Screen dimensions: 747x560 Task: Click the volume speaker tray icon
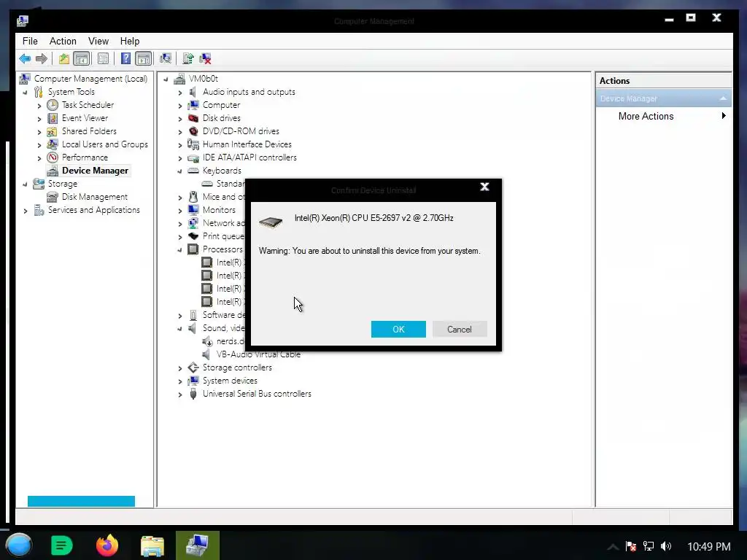tap(666, 546)
